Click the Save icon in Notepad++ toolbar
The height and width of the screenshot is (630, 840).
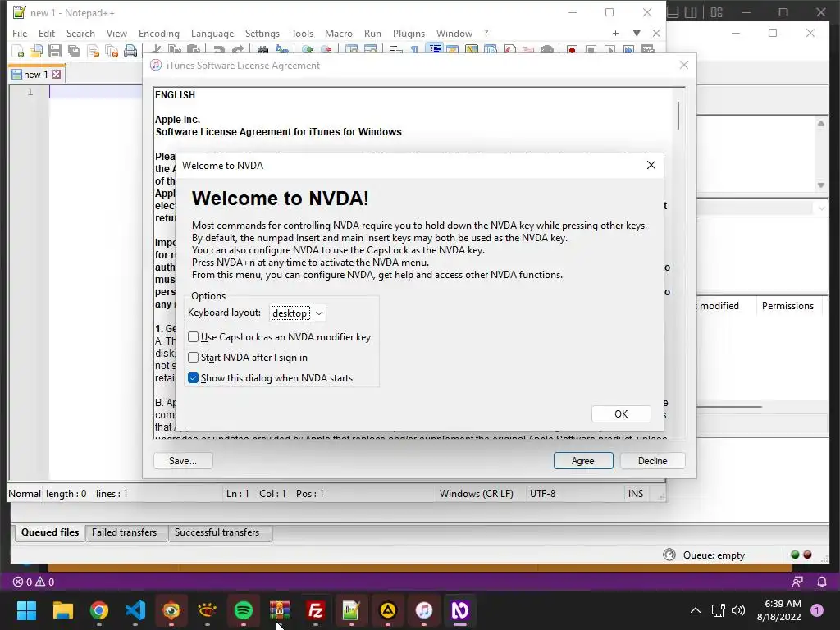tap(55, 51)
